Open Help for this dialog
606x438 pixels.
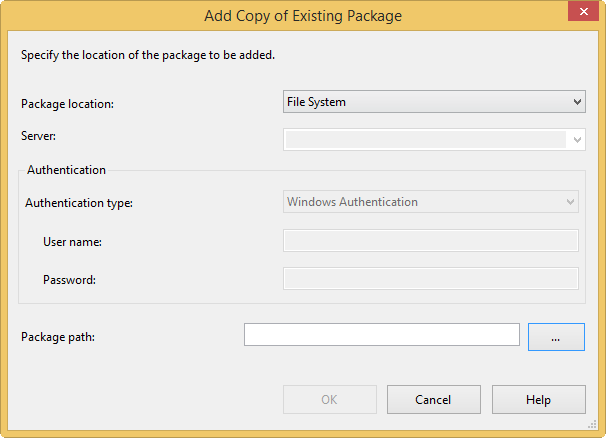click(538, 400)
